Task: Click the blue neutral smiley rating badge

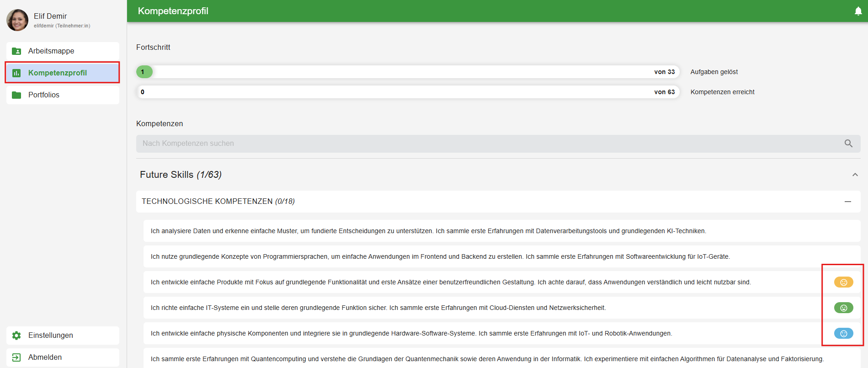Action: (x=843, y=334)
